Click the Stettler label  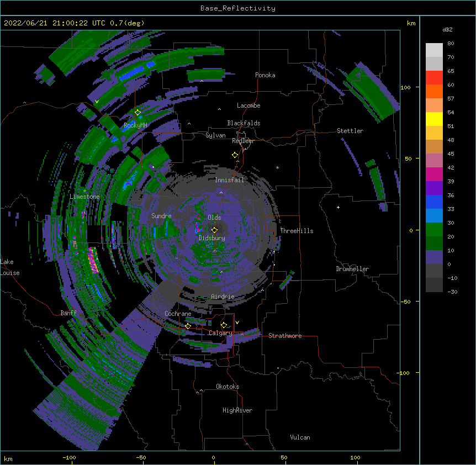[350, 131]
